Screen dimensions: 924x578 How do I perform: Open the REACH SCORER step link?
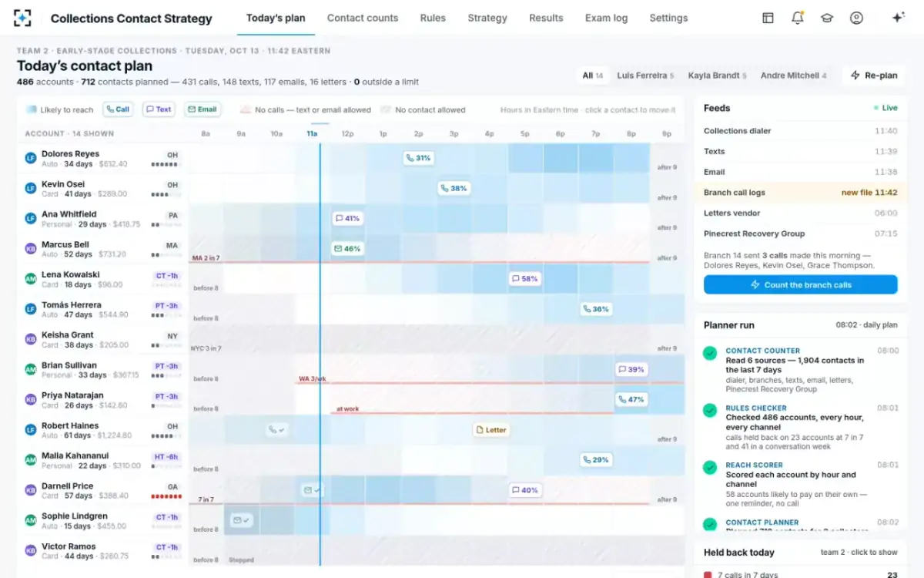click(754, 465)
